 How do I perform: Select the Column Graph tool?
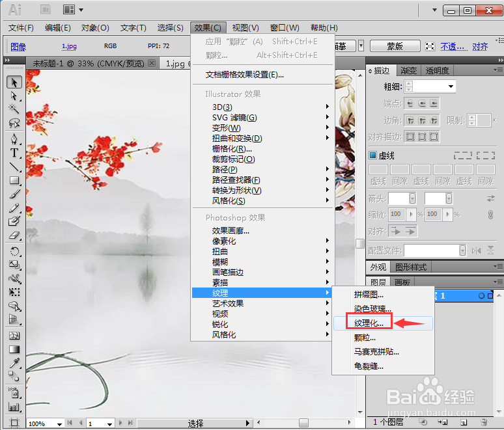click(14, 407)
